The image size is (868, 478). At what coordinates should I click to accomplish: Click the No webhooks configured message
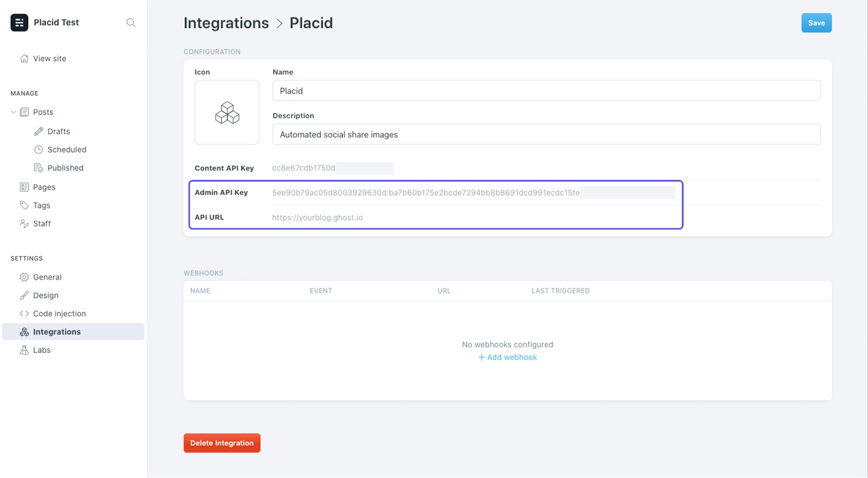coord(508,344)
